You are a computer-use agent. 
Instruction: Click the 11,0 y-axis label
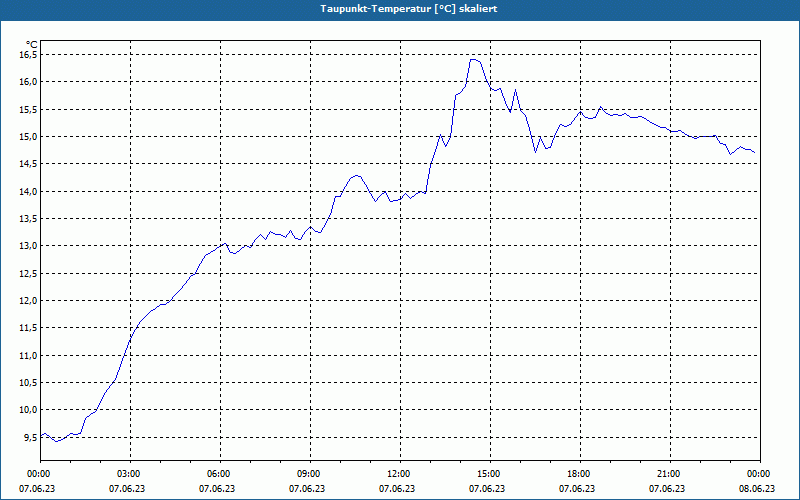[x=29, y=355]
